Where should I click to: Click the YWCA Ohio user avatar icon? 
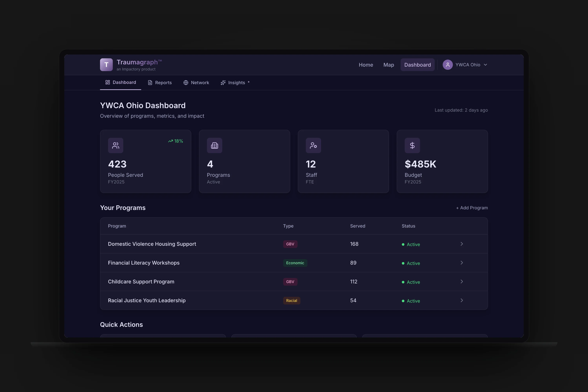click(x=447, y=65)
